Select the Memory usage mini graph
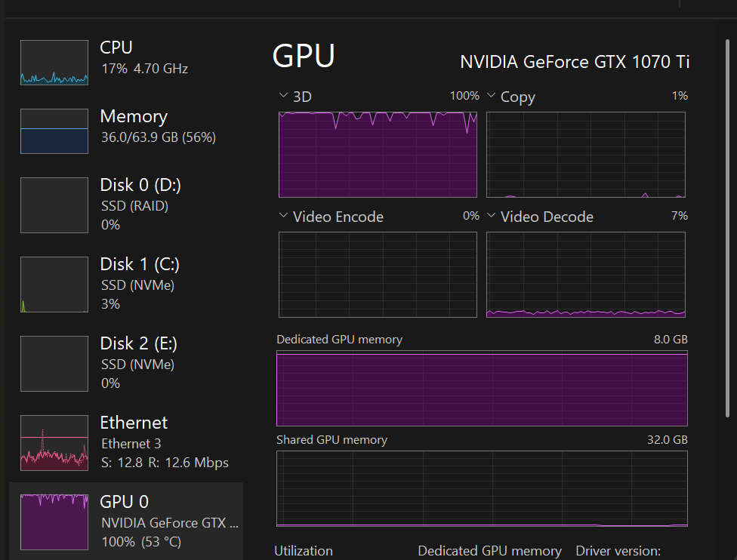Screen dimensions: 737x560 (x=54, y=131)
